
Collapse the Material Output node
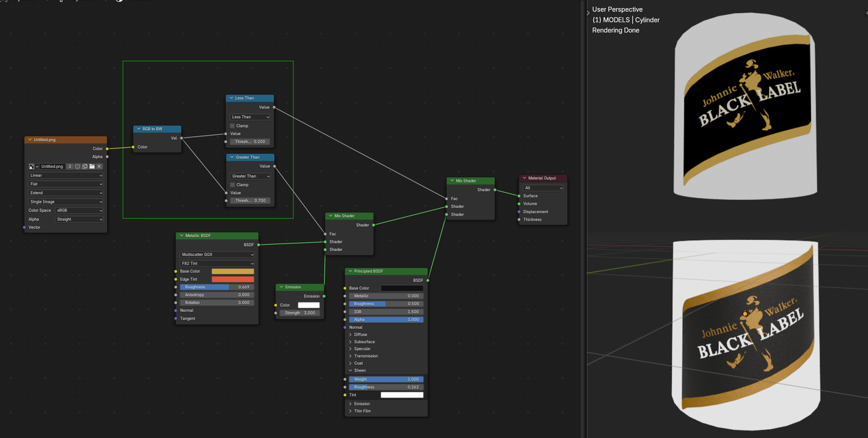(524, 178)
